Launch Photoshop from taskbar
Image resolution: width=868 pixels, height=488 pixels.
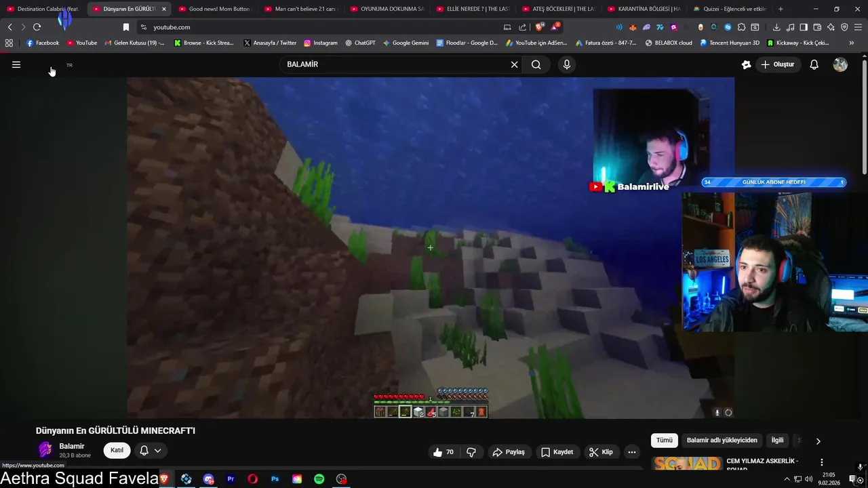275,479
